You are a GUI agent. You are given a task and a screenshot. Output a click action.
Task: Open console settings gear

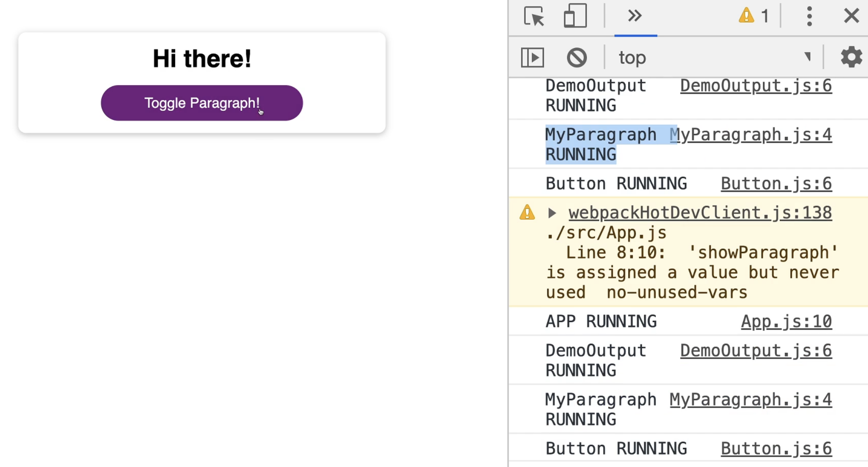click(851, 58)
